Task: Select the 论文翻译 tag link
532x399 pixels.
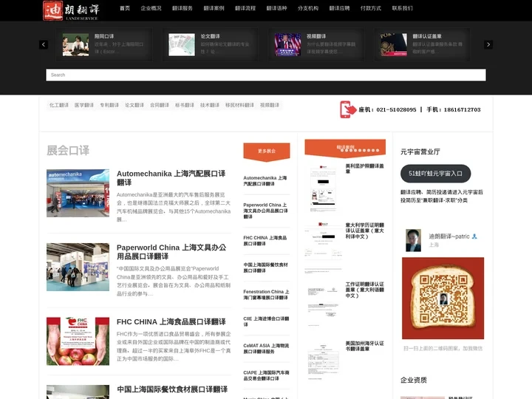Action: [x=134, y=105]
